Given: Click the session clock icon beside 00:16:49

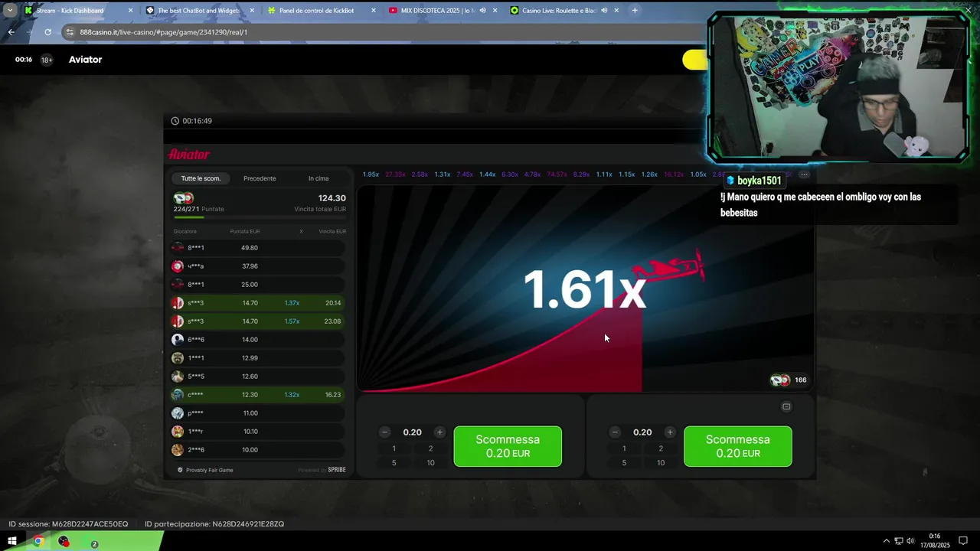Looking at the screenshot, I should [175, 121].
